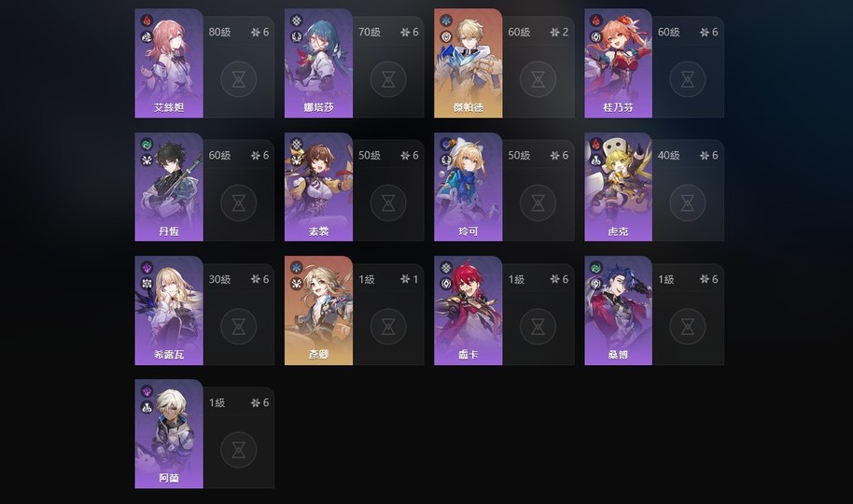The image size is (853, 504).
Task: Click the hourglass slot next to 娜塔莎
Action: tap(388, 79)
